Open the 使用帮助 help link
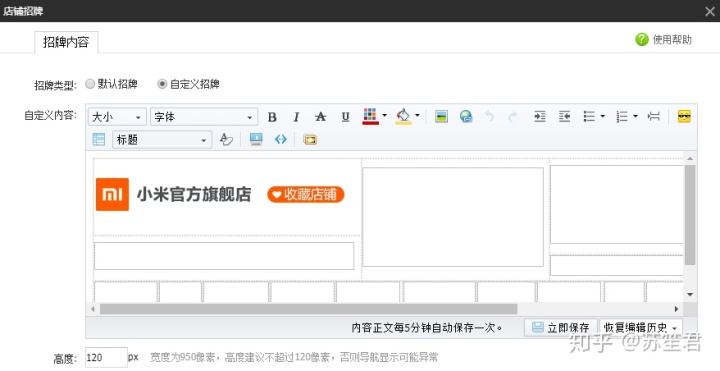The height and width of the screenshot is (371, 720). coord(672,39)
